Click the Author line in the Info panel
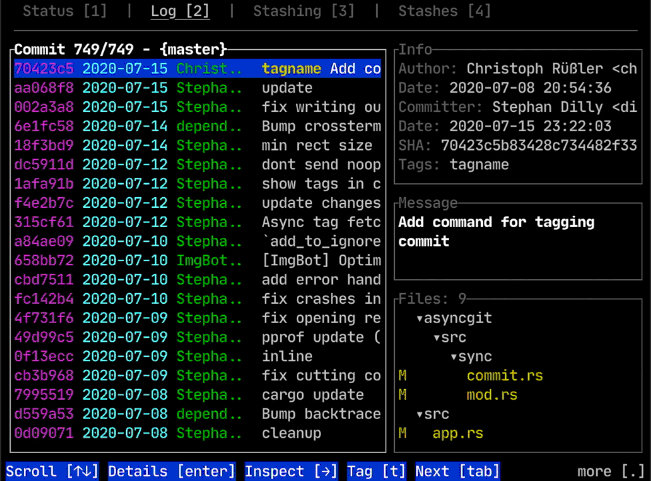Image resolution: width=651 pixels, height=481 pixels. (x=518, y=68)
